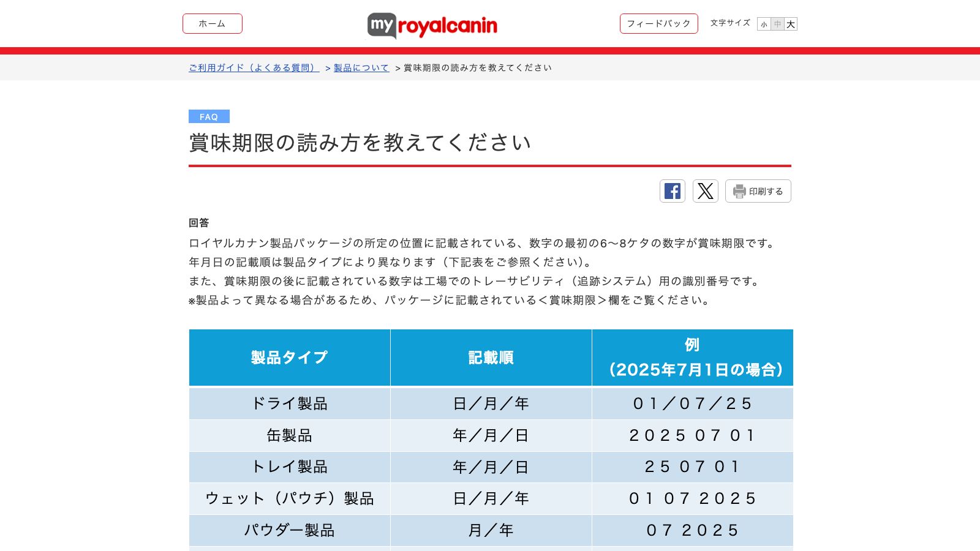The height and width of the screenshot is (551, 980).
Task: Click the 製品タイプ column header
Action: click(289, 358)
